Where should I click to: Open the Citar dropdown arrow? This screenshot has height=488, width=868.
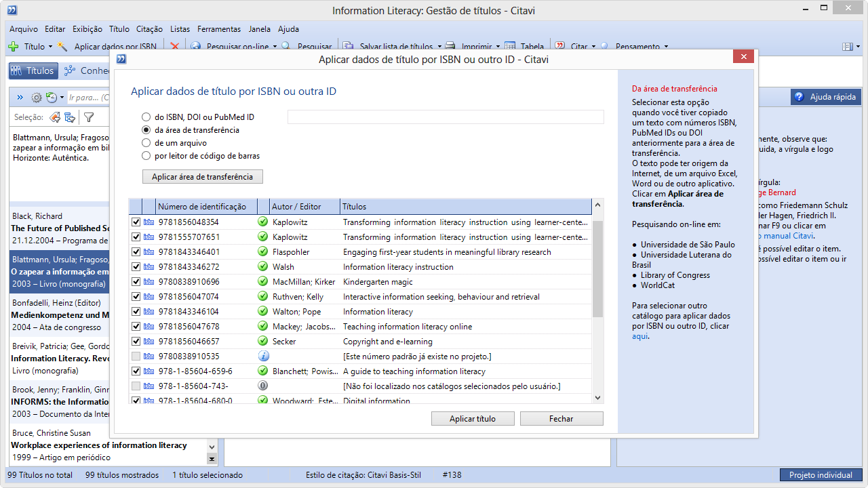coord(593,47)
